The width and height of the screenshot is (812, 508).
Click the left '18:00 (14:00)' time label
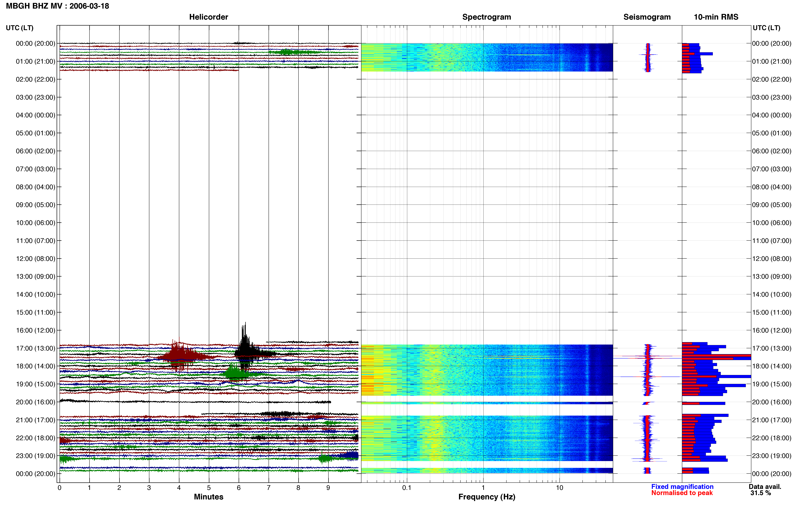point(35,366)
